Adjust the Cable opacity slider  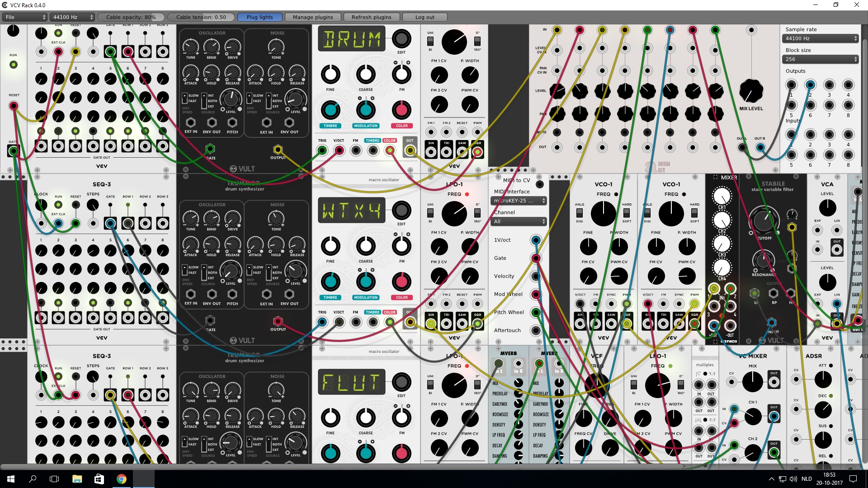point(131,17)
